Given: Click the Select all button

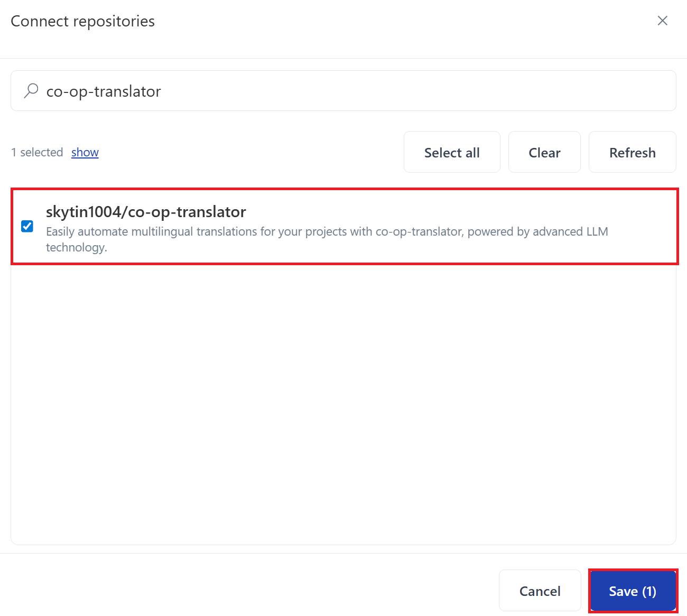Looking at the screenshot, I should tap(452, 152).
